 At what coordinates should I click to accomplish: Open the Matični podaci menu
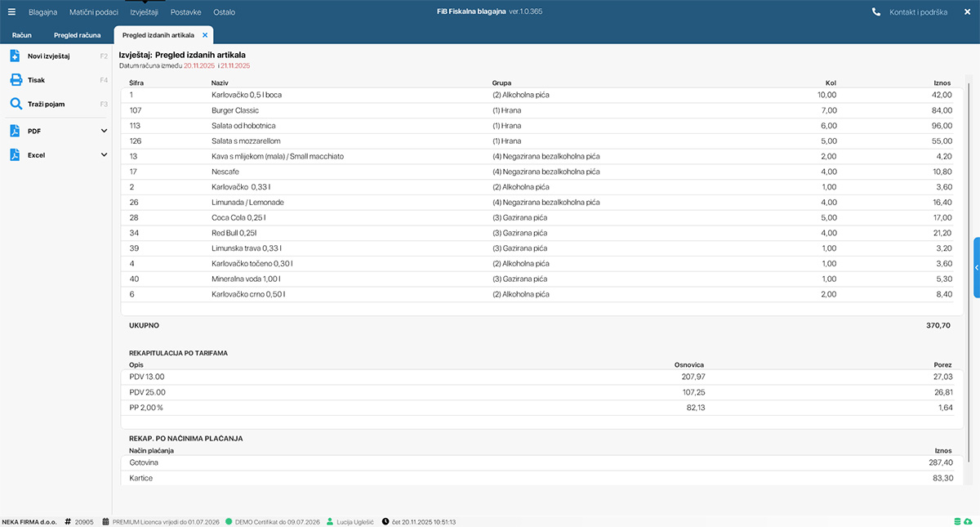coord(93,12)
